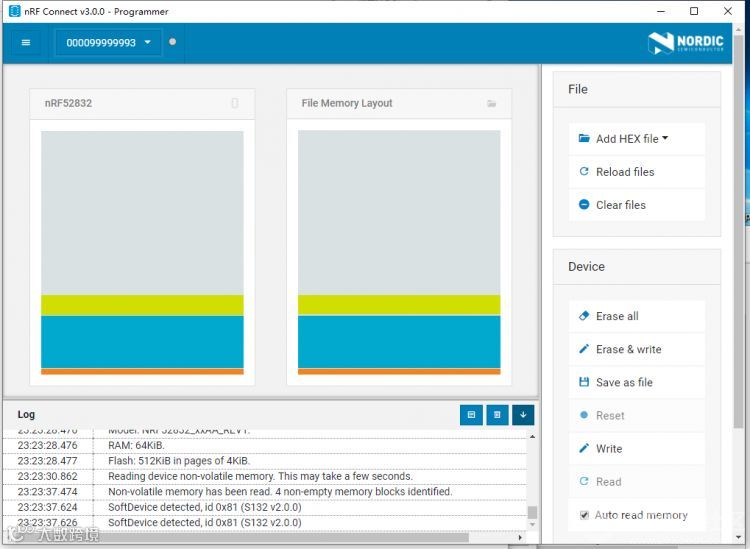This screenshot has height=549, width=750.
Task: Select orange region in File Memory Layout
Action: coord(399,372)
